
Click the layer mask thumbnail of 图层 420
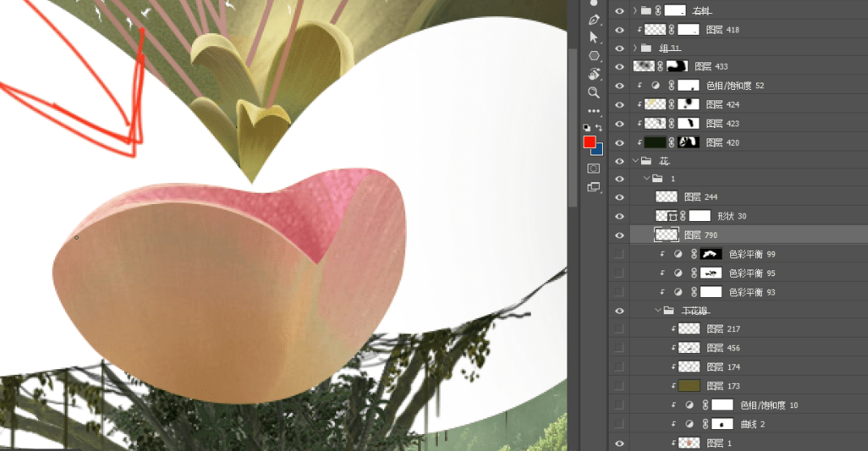tap(689, 143)
